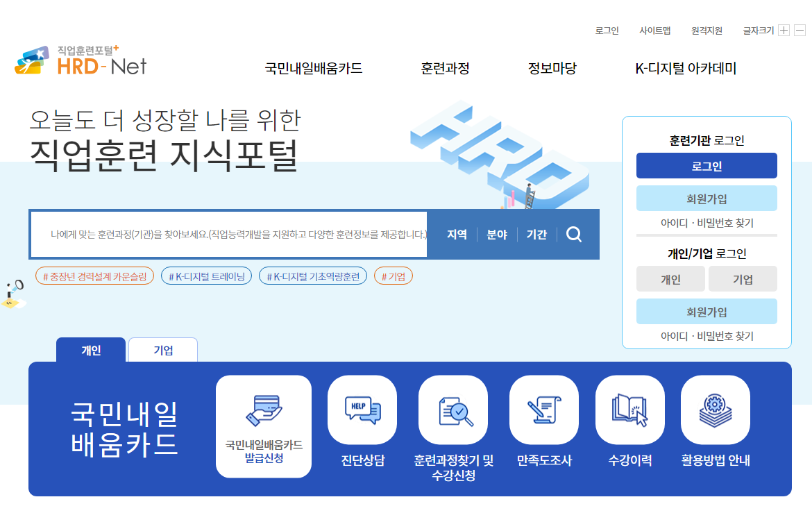
Task: Click 훈련기관 blue 로그인 button
Action: pyautogui.click(x=707, y=166)
